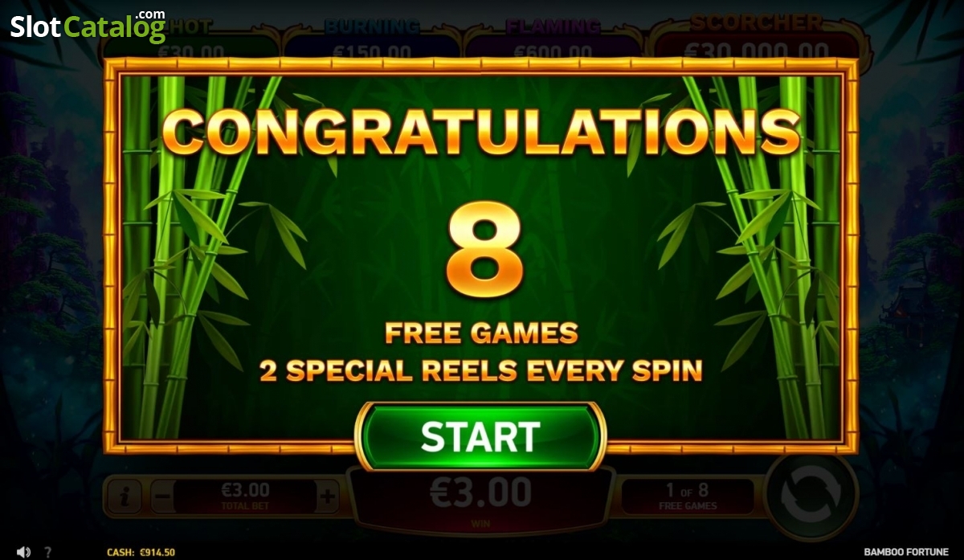The width and height of the screenshot is (964, 560).
Task: Click the 1 of 8 free games counter
Action: pos(688,496)
